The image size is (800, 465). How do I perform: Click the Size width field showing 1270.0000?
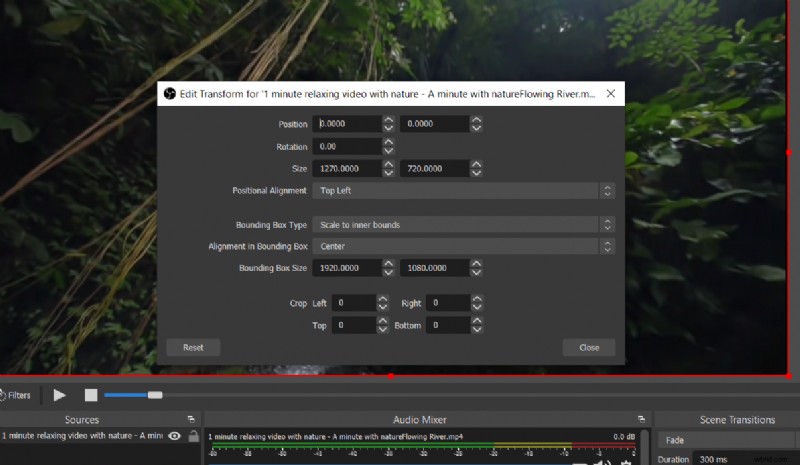(345, 168)
